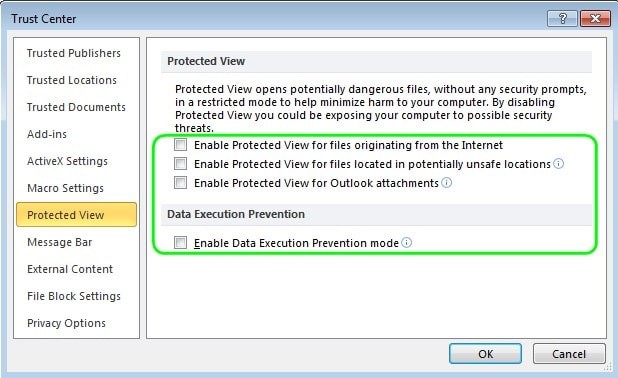Click the info icon next to Outlook attachments

coord(447,182)
